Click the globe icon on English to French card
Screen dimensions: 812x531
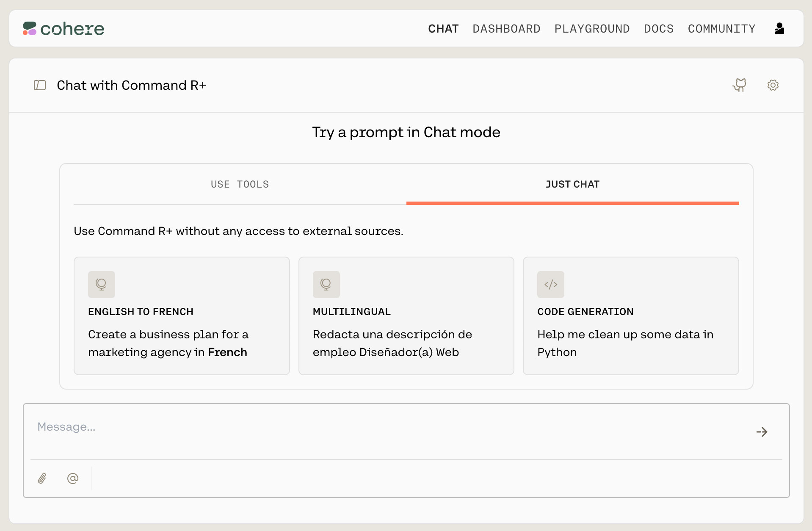(x=102, y=285)
